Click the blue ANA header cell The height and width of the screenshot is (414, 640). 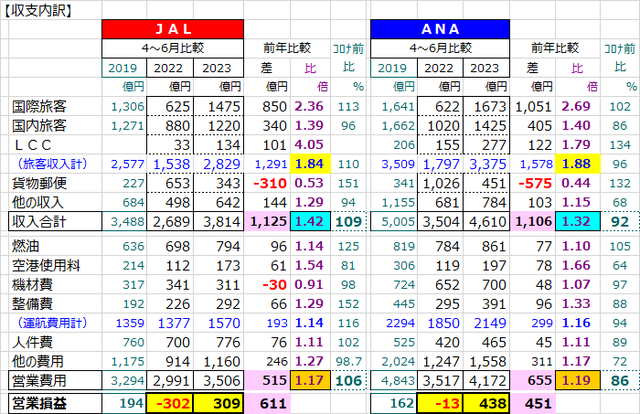point(440,29)
